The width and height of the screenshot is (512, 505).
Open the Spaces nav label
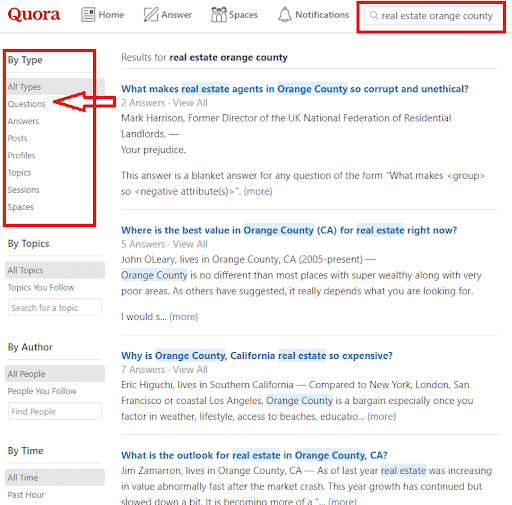pyautogui.click(x=243, y=15)
